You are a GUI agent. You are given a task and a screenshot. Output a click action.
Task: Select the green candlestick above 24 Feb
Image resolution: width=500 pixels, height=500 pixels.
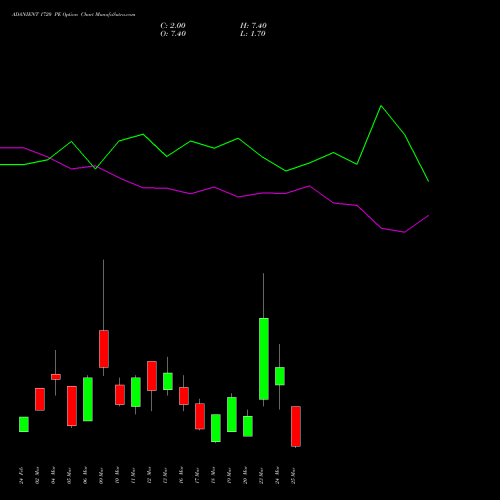pos(24,424)
